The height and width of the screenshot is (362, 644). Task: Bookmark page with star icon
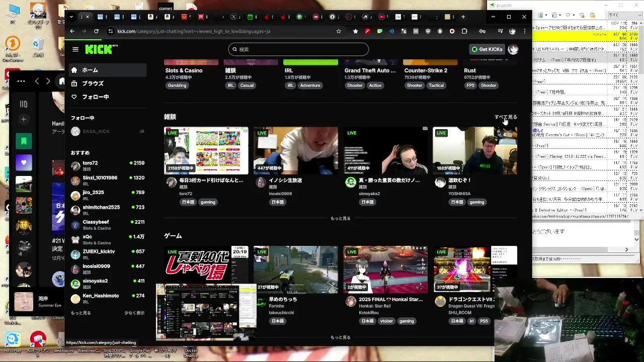pyautogui.click(x=339, y=31)
